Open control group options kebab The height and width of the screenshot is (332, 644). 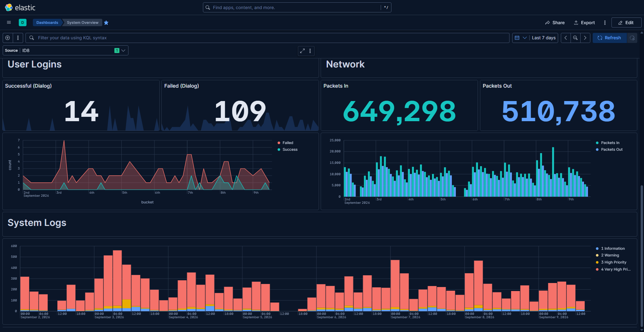coord(310,51)
